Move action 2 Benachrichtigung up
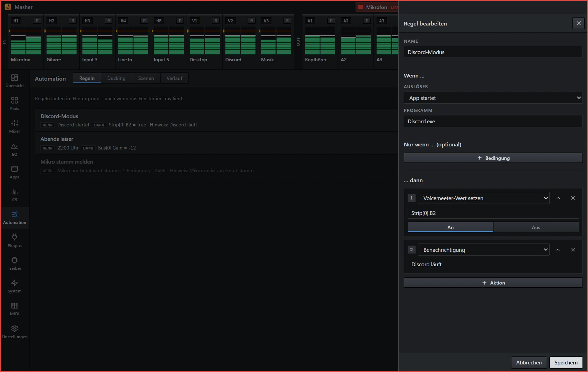 click(x=558, y=250)
